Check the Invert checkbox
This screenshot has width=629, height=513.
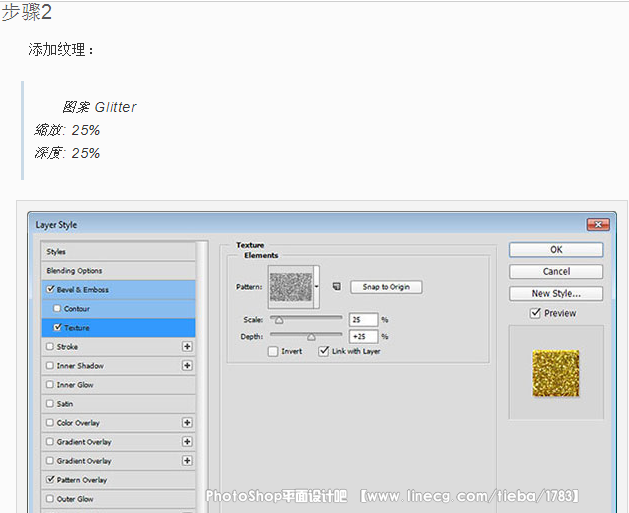click(273, 351)
